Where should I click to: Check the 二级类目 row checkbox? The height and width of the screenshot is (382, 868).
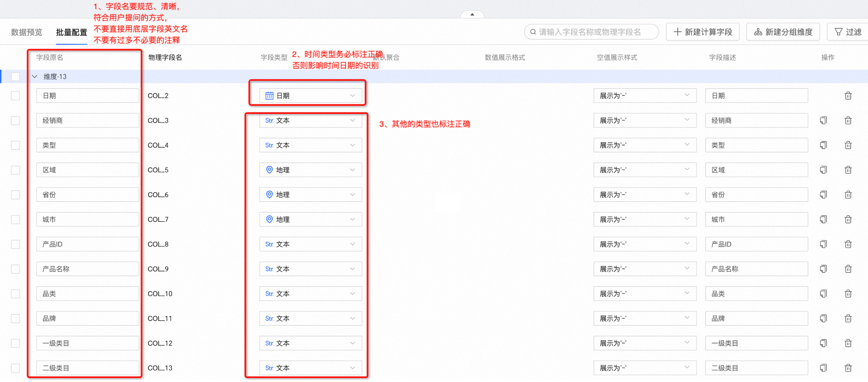click(15, 368)
